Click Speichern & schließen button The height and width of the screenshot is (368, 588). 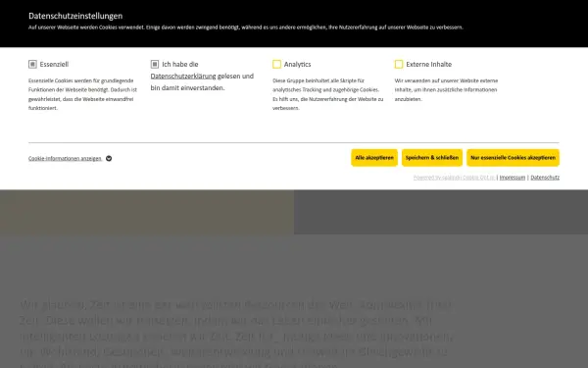coord(432,158)
